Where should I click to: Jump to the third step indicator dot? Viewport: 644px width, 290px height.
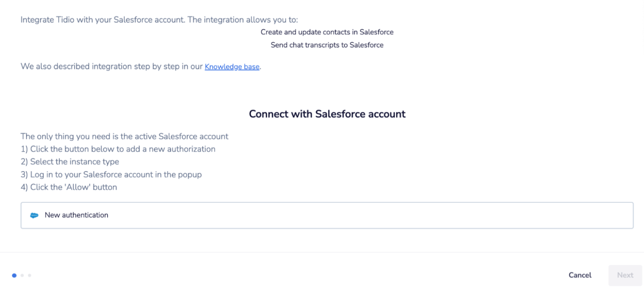pos(30,275)
